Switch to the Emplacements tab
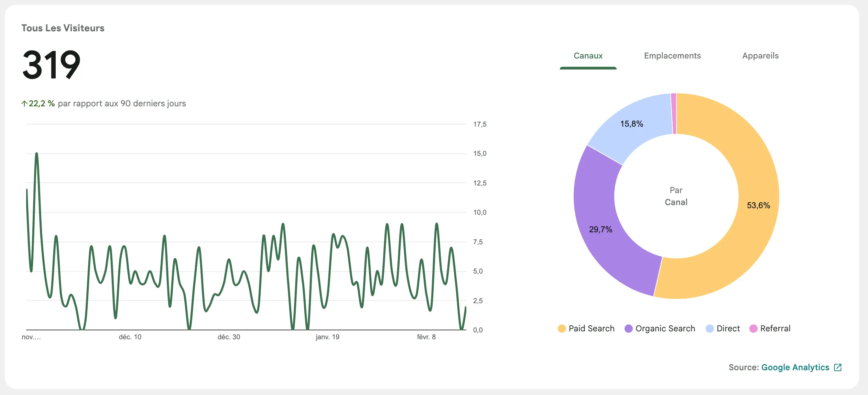The width and height of the screenshot is (868, 395). pyautogui.click(x=672, y=55)
